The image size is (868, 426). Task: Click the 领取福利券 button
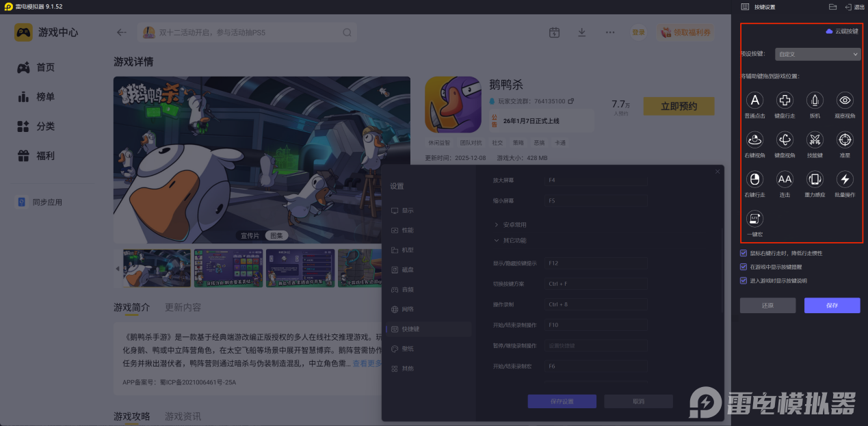click(686, 32)
